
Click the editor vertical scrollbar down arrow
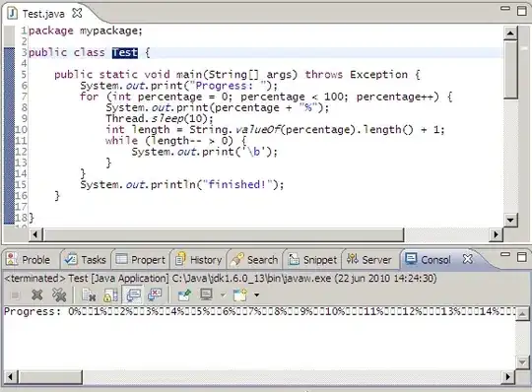[x=510, y=220]
